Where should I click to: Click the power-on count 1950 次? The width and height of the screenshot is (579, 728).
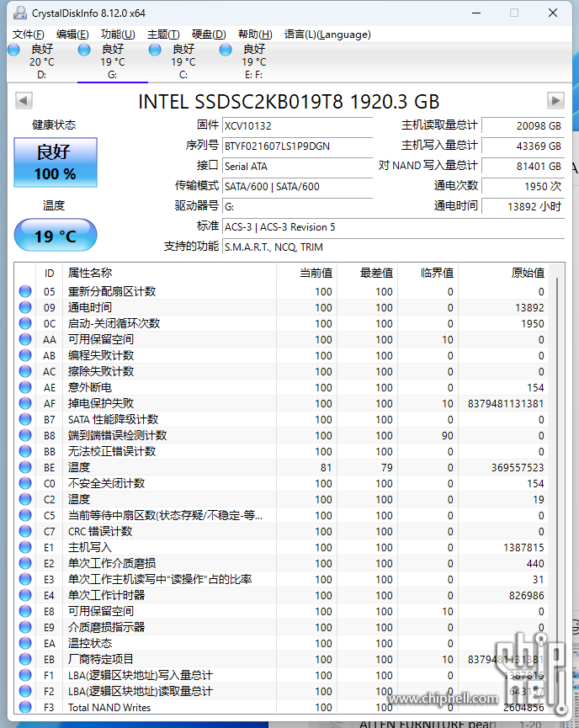point(523,187)
